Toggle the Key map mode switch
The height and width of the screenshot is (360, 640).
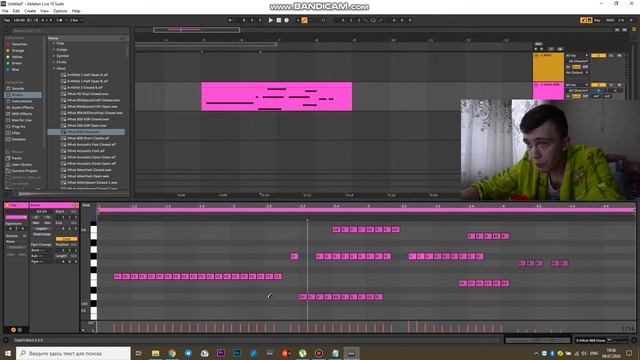click(597, 20)
